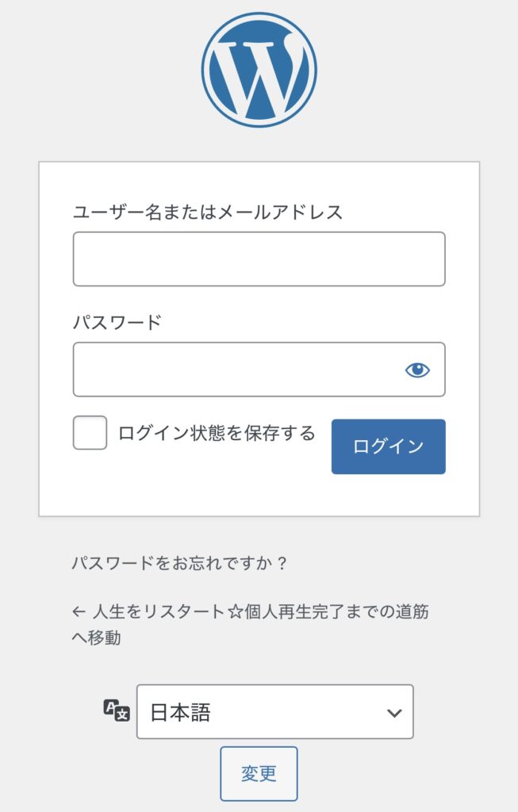The width and height of the screenshot is (518, 812).
Task: Click the 日本語 text in language selector
Action: tap(181, 712)
